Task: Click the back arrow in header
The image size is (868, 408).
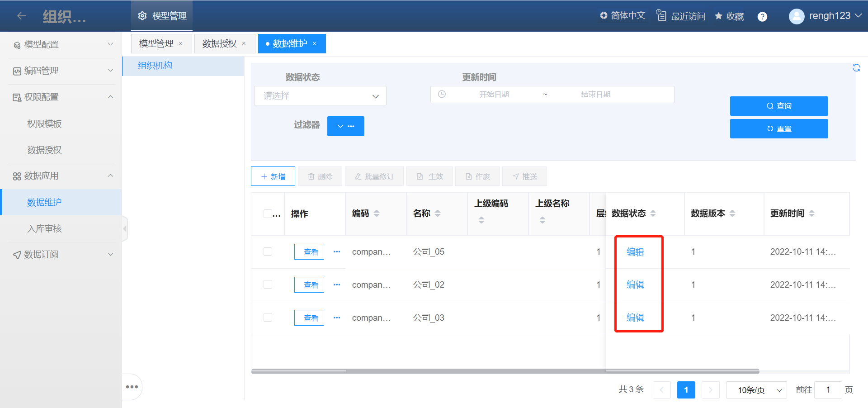Action: pyautogui.click(x=21, y=16)
